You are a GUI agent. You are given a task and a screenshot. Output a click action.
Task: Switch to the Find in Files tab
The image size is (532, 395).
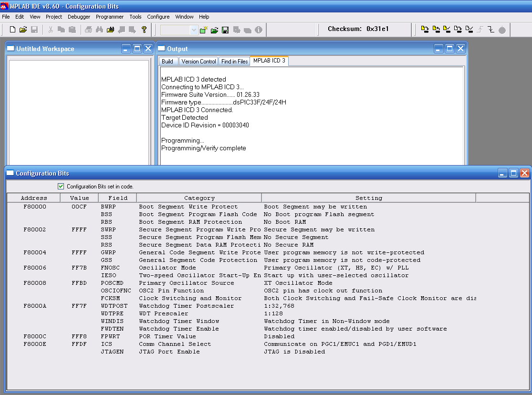click(x=234, y=62)
